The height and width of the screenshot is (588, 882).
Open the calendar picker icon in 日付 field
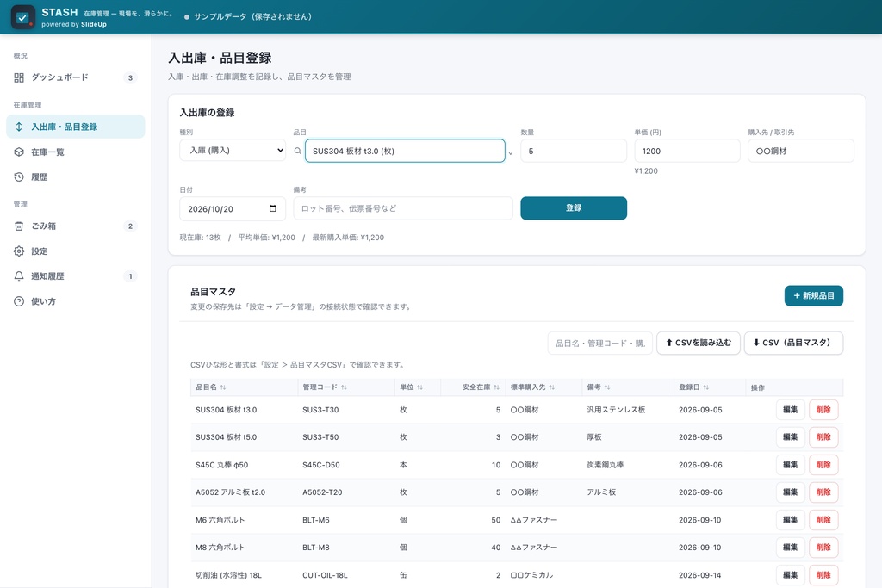coord(273,208)
